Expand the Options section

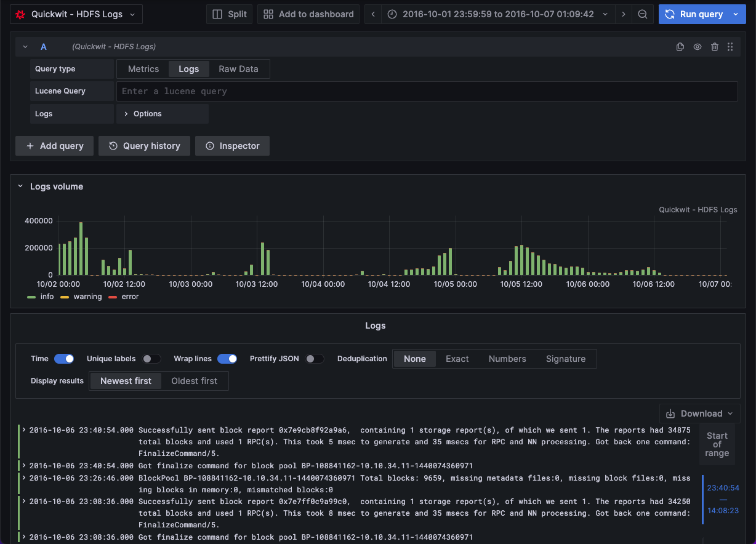coord(145,114)
